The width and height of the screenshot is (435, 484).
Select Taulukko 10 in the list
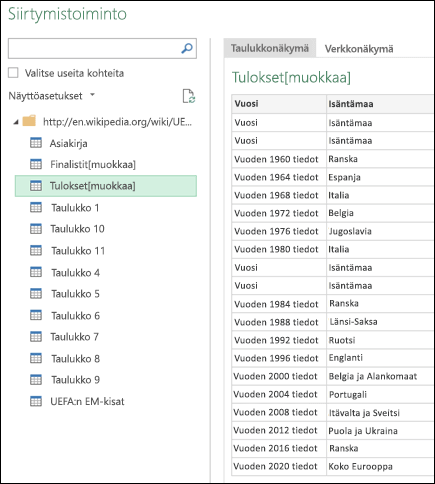[77, 229]
